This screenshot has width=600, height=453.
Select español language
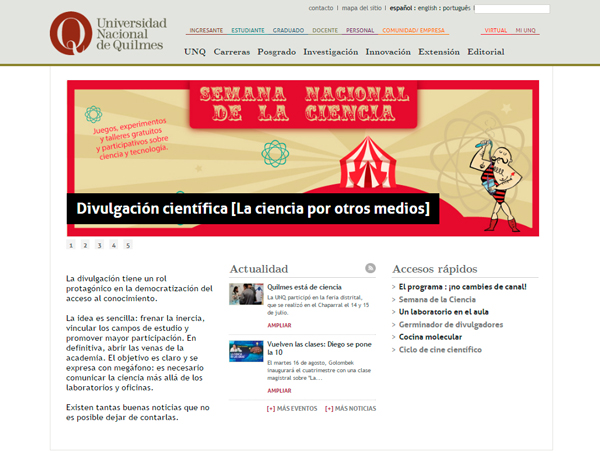click(x=401, y=8)
